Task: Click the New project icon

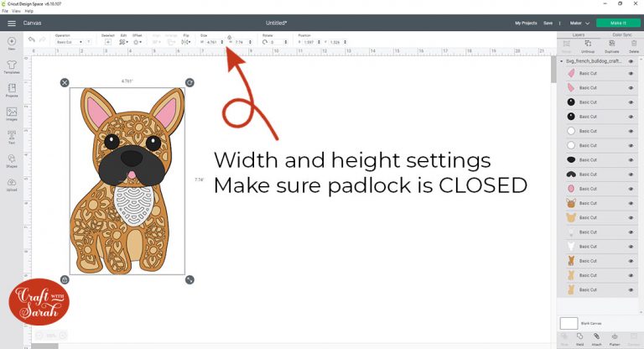Action: click(12, 41)
